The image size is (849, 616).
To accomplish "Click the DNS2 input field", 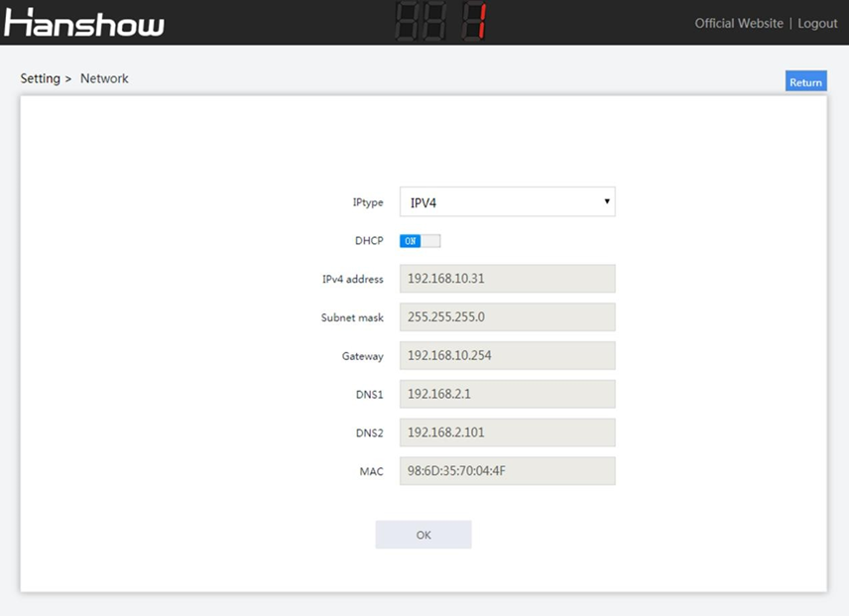I will 508,432.
